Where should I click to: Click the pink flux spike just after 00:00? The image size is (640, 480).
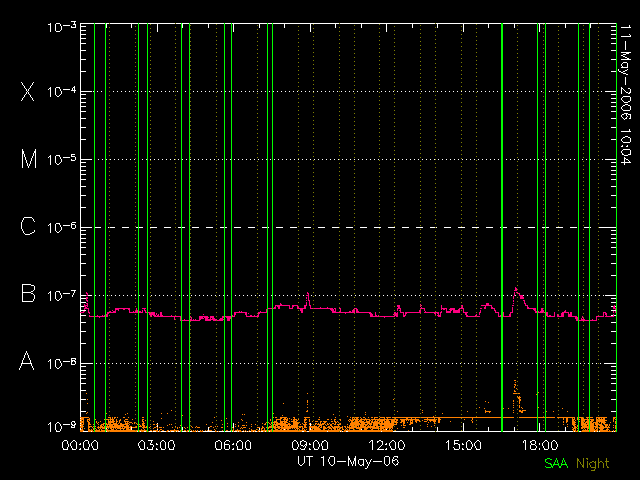click(87, 300)
